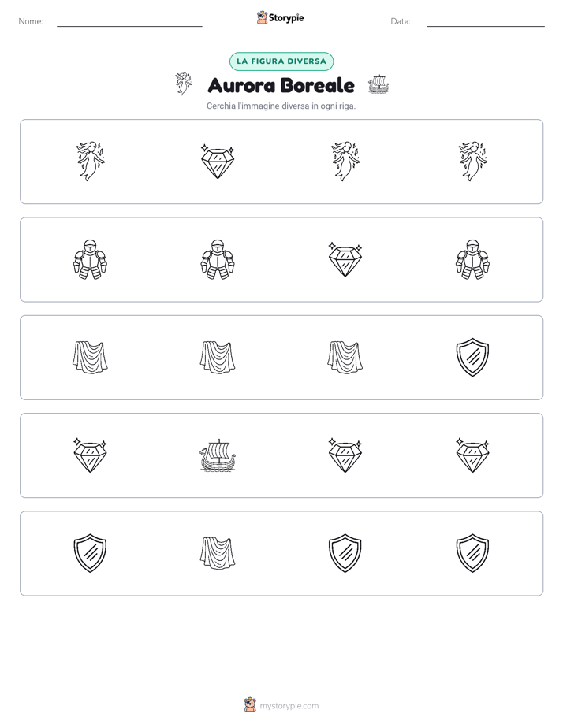563x728 pixels.
Task: Click the middle shield in the last row
Action: (x=345, y=553)
